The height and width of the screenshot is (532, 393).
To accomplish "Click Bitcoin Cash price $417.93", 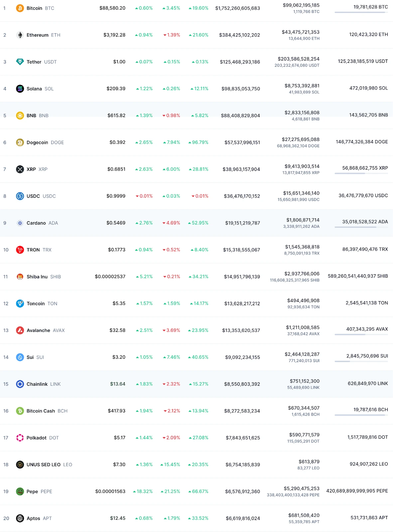I will pyautogui.click(x=117, y=411).
